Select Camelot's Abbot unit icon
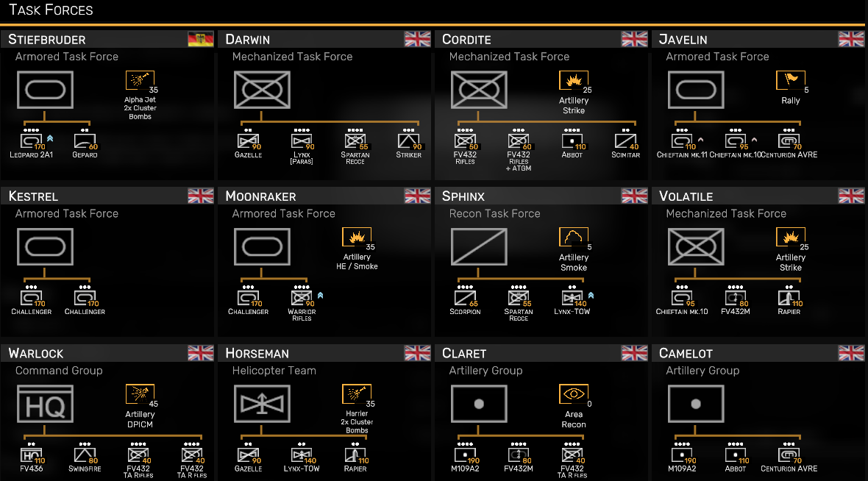 (x=735, y=455)
